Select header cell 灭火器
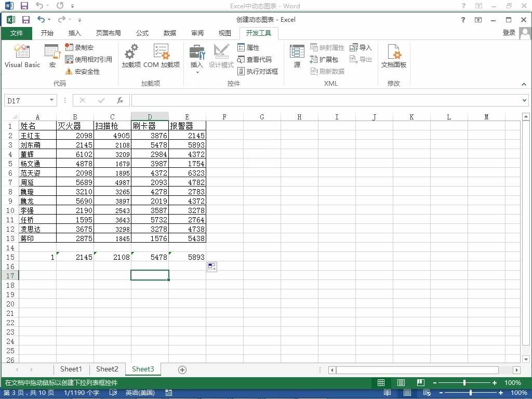532x399 pixels. (75, 126)
